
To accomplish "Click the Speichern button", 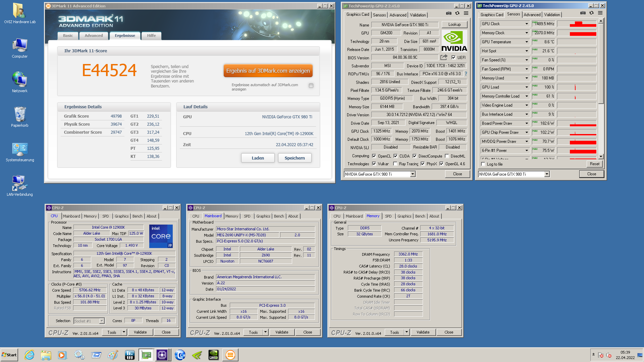I will pos(294,158).
